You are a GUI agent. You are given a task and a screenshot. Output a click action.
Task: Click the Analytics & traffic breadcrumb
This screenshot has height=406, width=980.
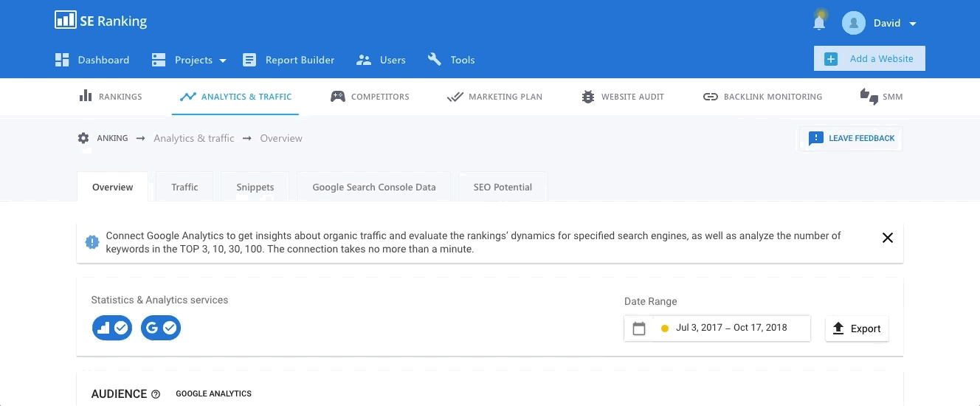pyautogui.click(x=194, y=138)
